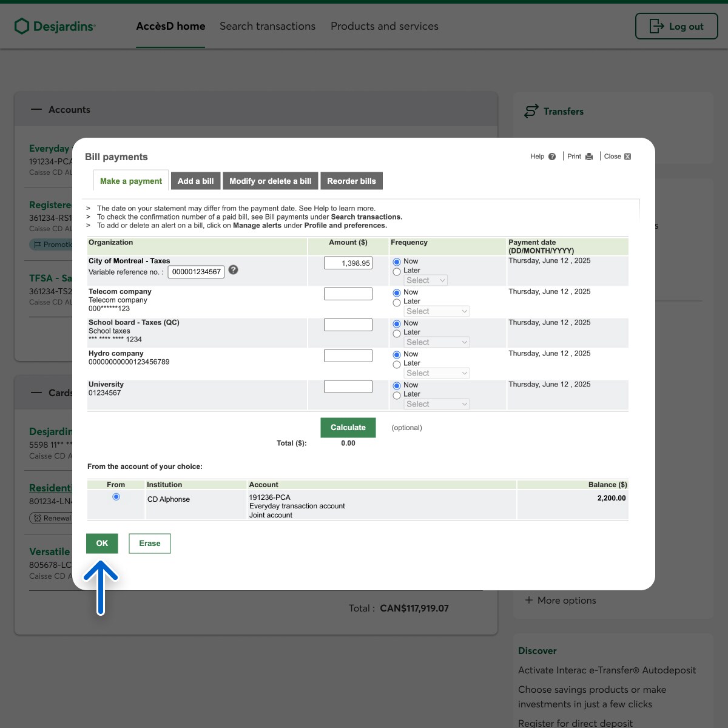The width and height of the screenshot is (728, 728).
Task: Switch to the Add a bill tab
Action: tap(195, 181)
